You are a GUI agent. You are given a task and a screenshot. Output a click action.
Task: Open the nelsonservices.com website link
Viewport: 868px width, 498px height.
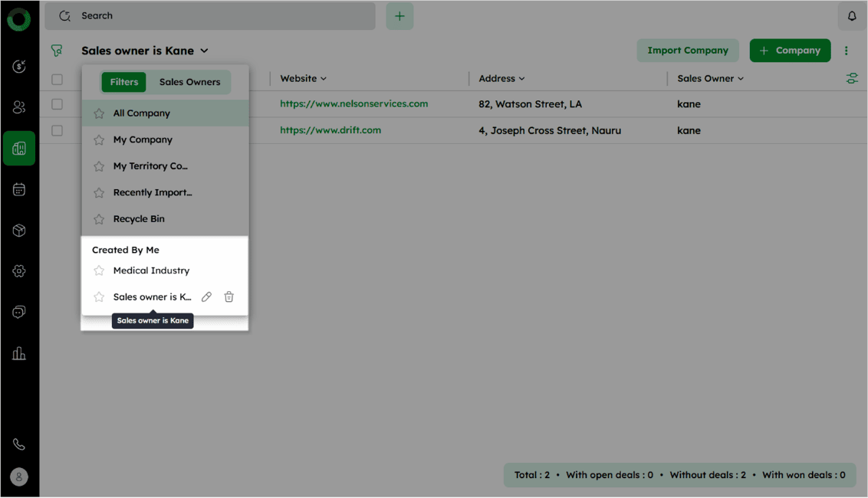point(353,104)
